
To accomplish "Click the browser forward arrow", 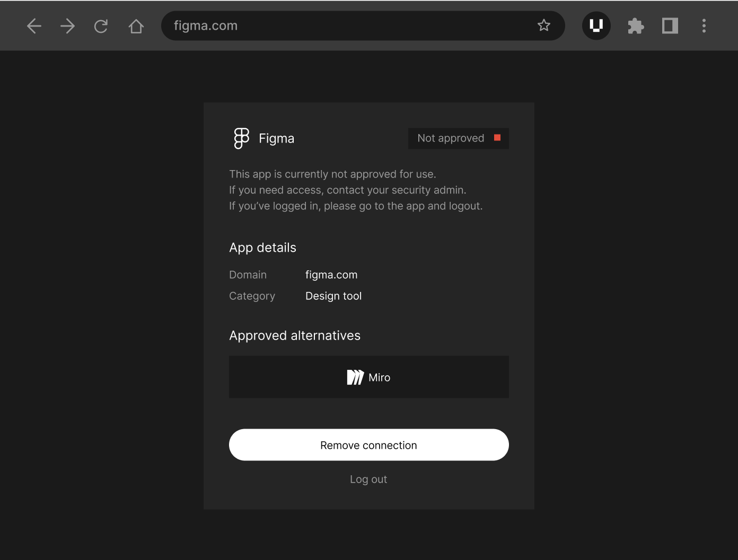I will [67, 26].
